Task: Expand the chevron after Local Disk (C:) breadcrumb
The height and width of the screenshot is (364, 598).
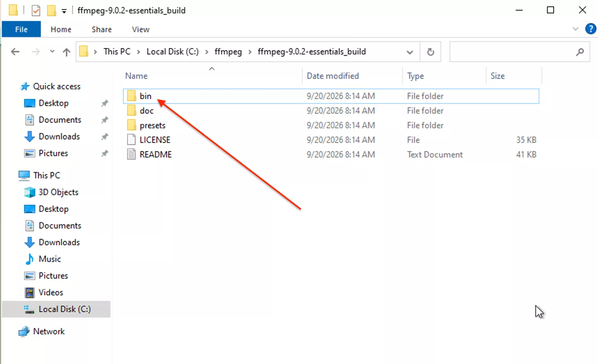Action: pyautogui.click(x=207, y=52)
